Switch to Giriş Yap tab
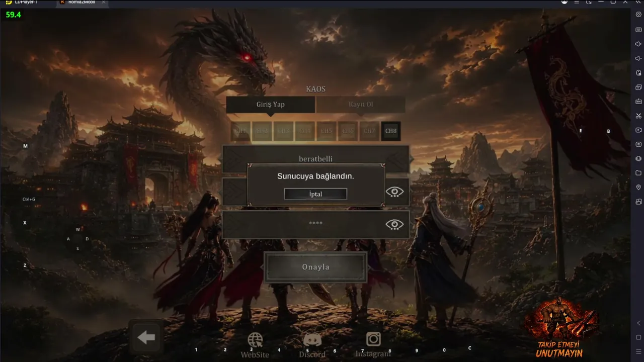644x362 pixels. pos(271,105)
